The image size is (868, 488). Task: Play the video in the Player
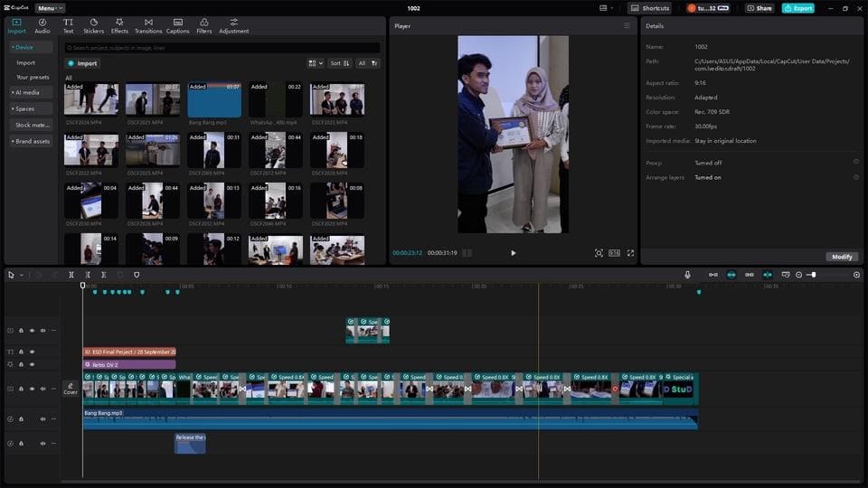514,253
